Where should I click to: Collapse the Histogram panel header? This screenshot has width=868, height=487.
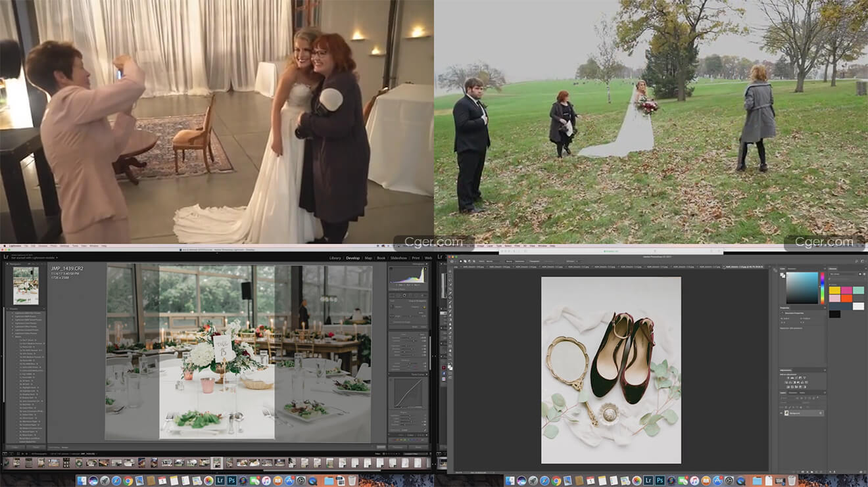pos(407,264)
